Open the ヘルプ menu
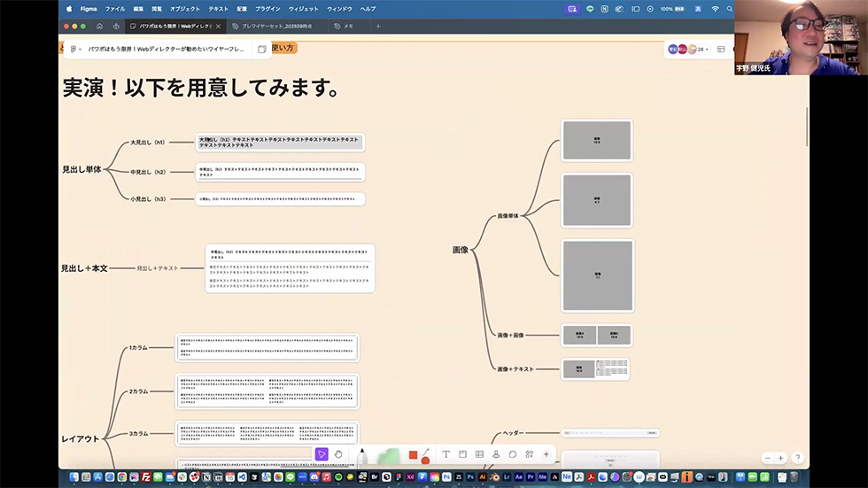868x488 pixels. [x=368, y=9]
